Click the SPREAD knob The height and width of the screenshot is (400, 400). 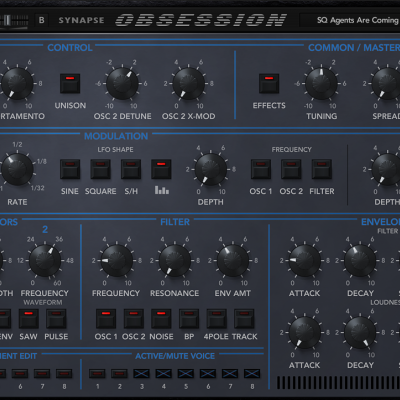[387, 83]
